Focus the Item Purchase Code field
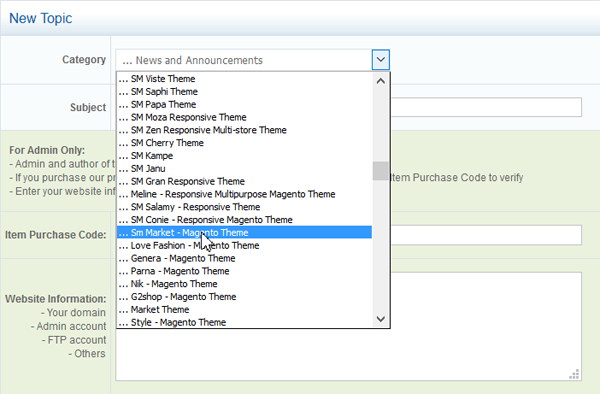The image size is (600, 394). tap(486, 235)
